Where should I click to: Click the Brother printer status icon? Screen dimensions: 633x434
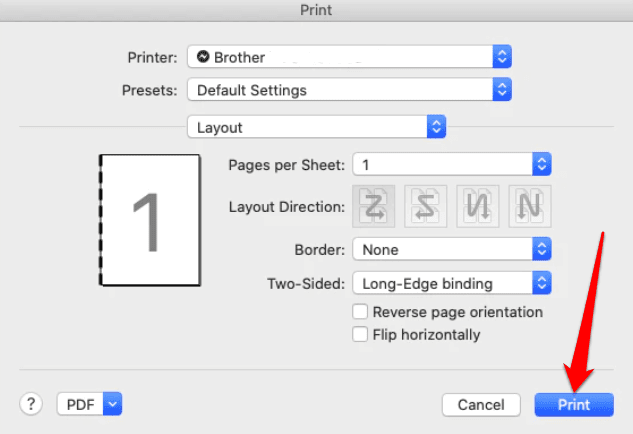coord(203,57)
